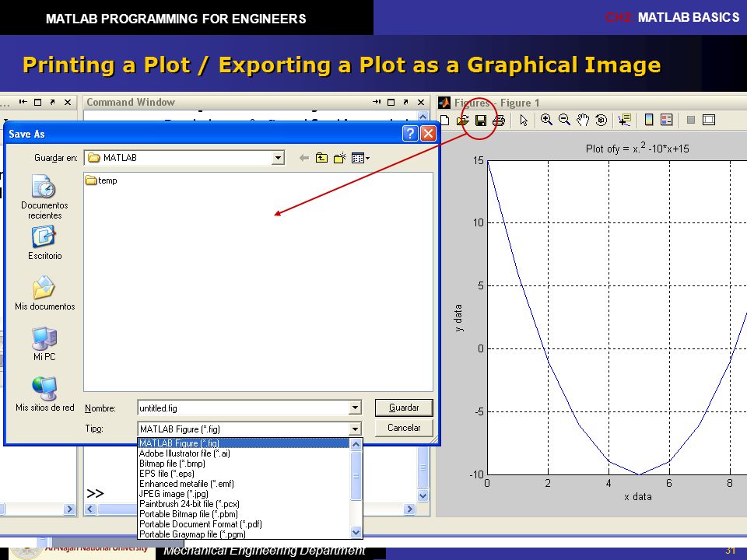Click the Print Figure icon
747x560 pixels.
498,121
